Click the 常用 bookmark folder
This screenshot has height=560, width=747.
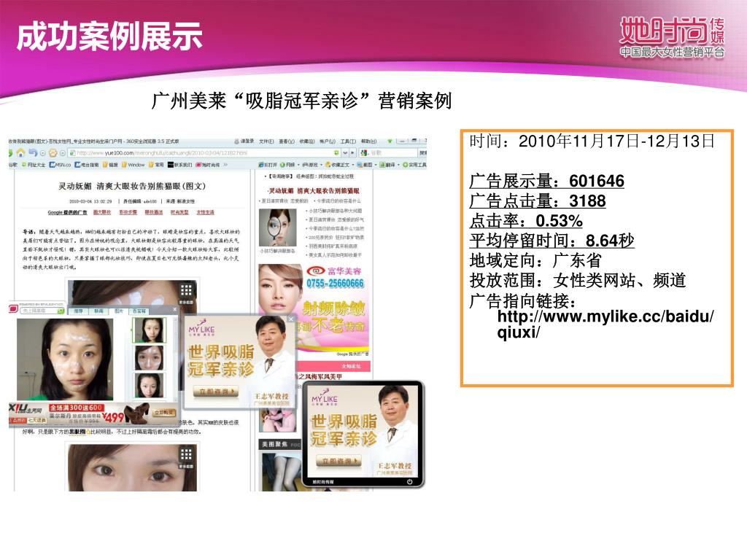[x=156, y=165]
